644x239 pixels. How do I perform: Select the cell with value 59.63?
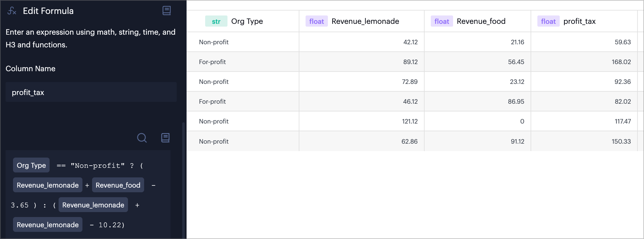pos(584,42)
